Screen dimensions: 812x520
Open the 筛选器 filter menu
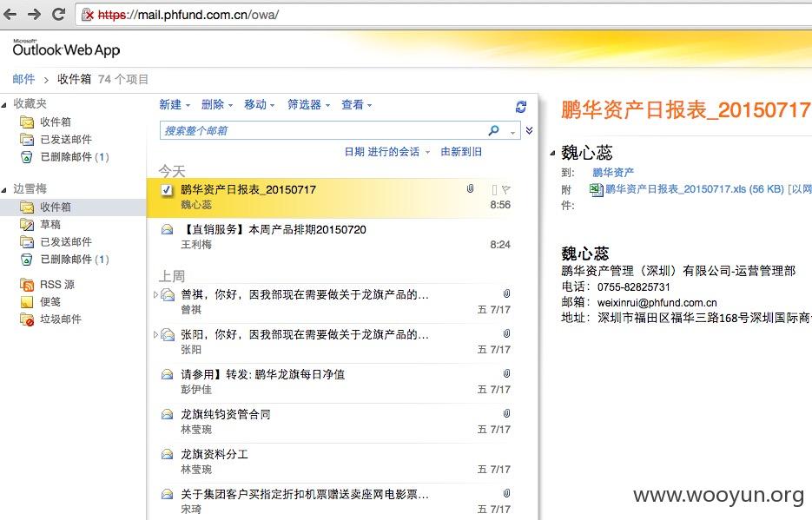pyautogui.click(x=308, y=104)
